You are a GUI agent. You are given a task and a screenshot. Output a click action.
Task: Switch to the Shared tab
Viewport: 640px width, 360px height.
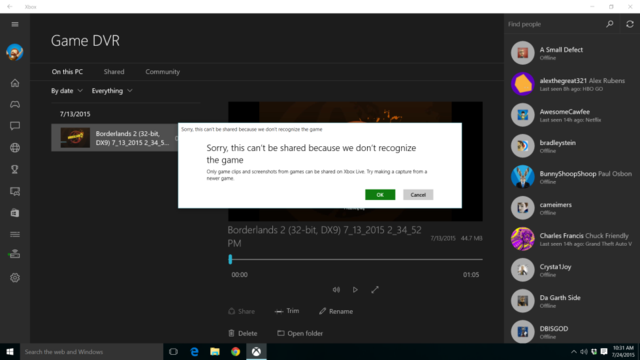click(x=114, y=71)
